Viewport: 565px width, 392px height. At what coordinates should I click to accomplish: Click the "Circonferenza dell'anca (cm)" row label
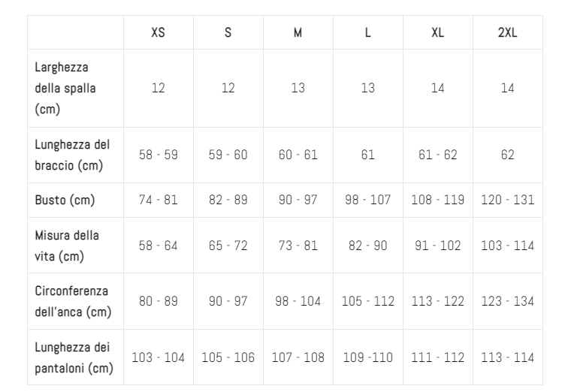click(71, 300)
